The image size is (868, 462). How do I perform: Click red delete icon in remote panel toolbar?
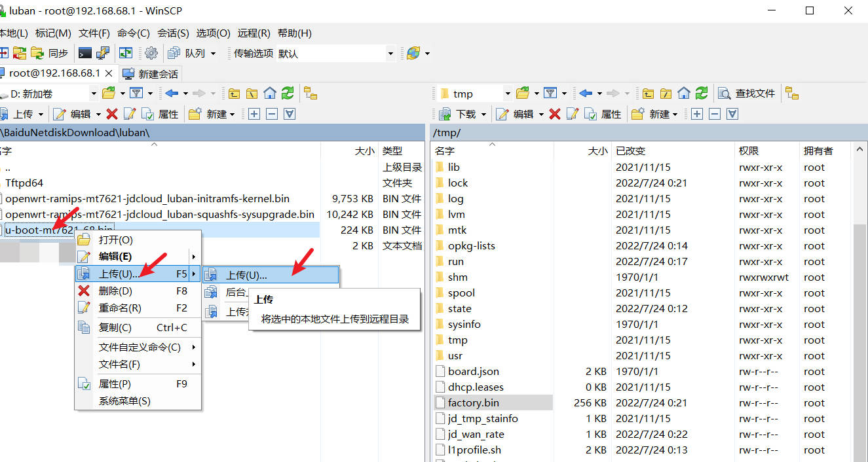[x=555, y=114]
